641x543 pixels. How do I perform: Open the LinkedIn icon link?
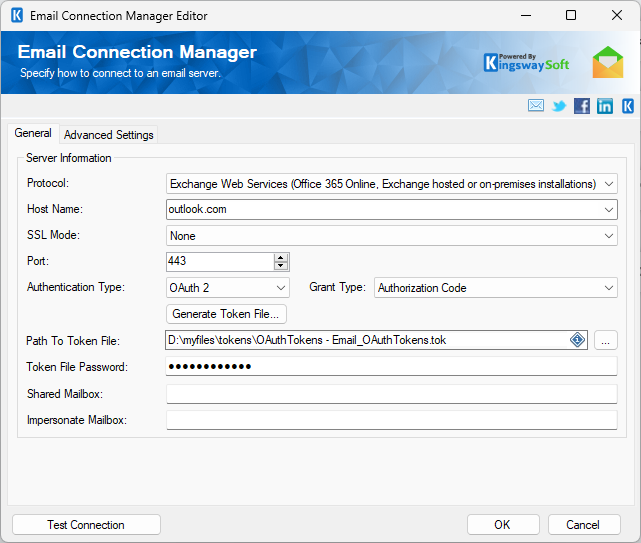coord(605,106)
